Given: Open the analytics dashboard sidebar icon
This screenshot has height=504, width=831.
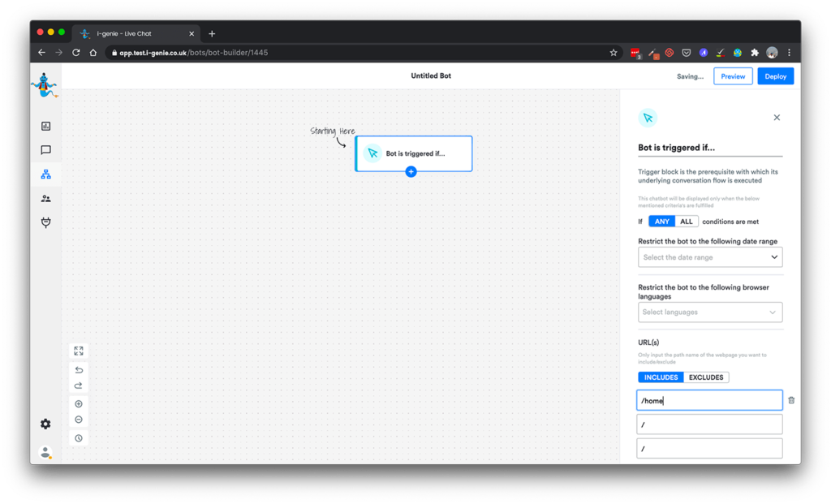Looking at the screenshot, I should coord(45,126).
